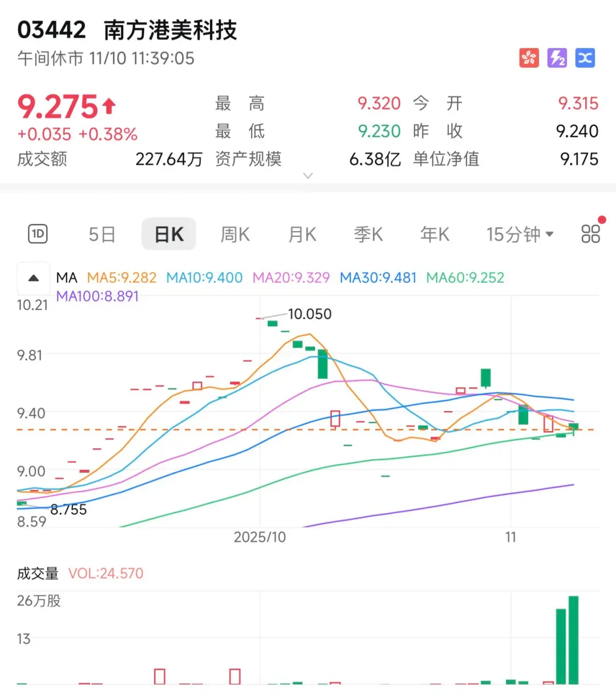The height and width of the screenshot is (698, 616).
Task: Switch to the 周K weekly tab
Action: 234,234
